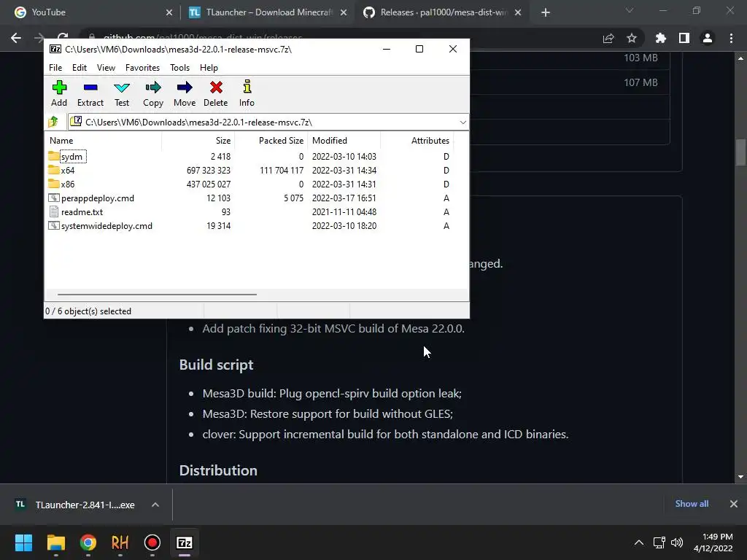Click Chrome back arrow button

[x=16, y=38]
